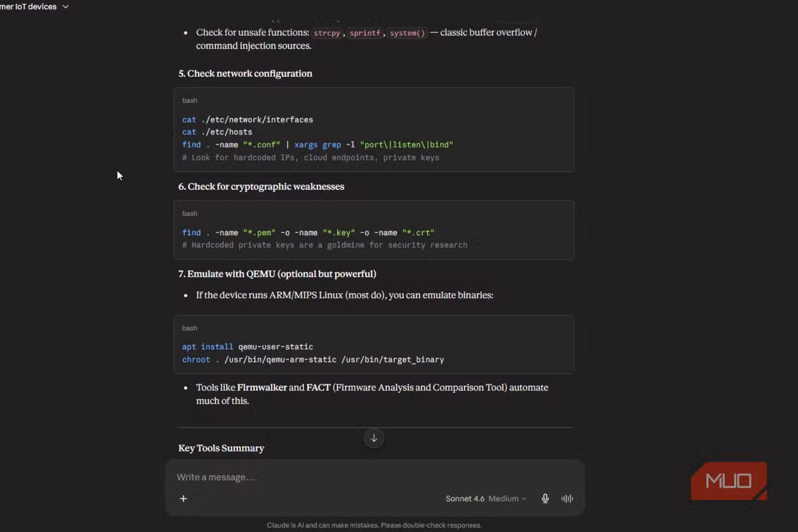Screen dimensions: 798x532
Task: Open voice mode waveform icon
Action: (567, 499)
